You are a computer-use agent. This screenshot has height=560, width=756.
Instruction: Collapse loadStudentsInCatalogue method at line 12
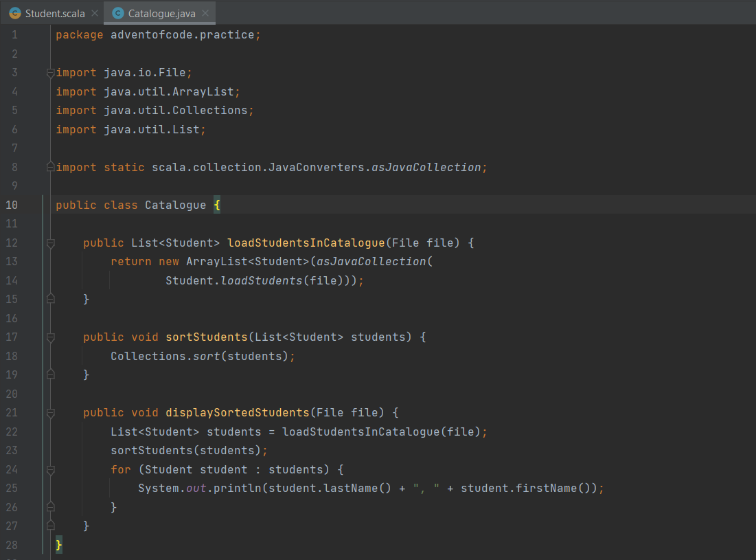[x=51, y=244]
